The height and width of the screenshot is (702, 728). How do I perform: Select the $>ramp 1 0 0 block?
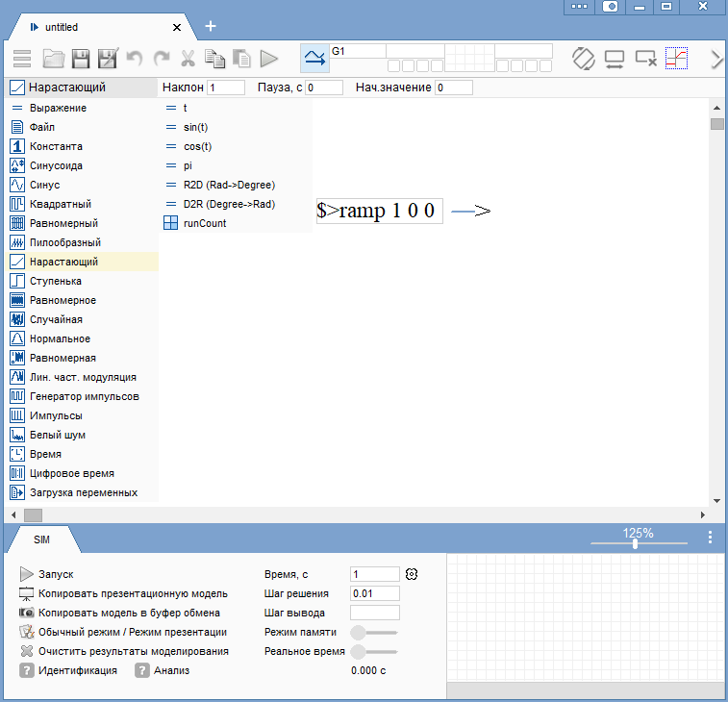[379, 211]
